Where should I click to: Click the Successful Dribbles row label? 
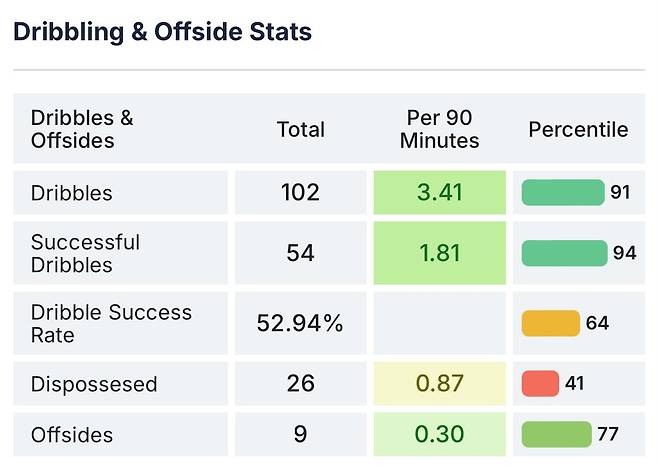85,253
